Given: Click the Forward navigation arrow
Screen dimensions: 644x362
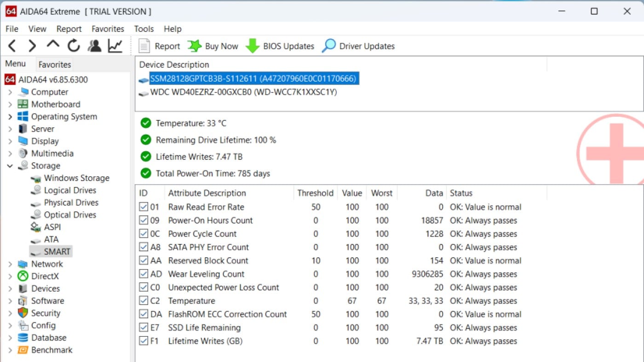Looking at the screenshot, I should 32,46.
